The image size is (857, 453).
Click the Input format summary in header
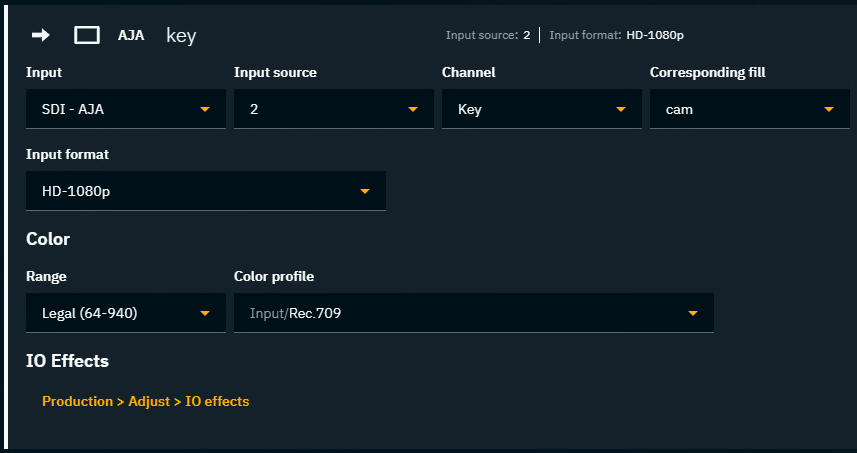617,36
